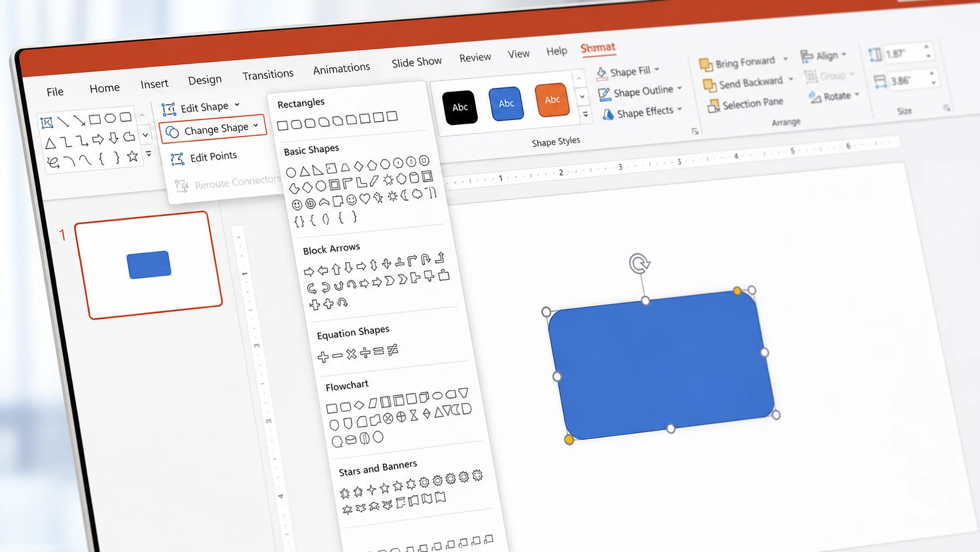Open the Shape Effects dropdown

click(643, 112)
